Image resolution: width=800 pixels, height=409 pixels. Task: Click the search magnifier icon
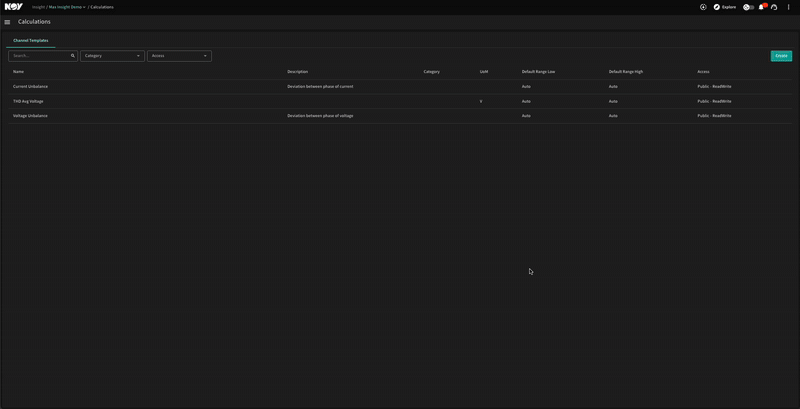(x=72, y=56)
